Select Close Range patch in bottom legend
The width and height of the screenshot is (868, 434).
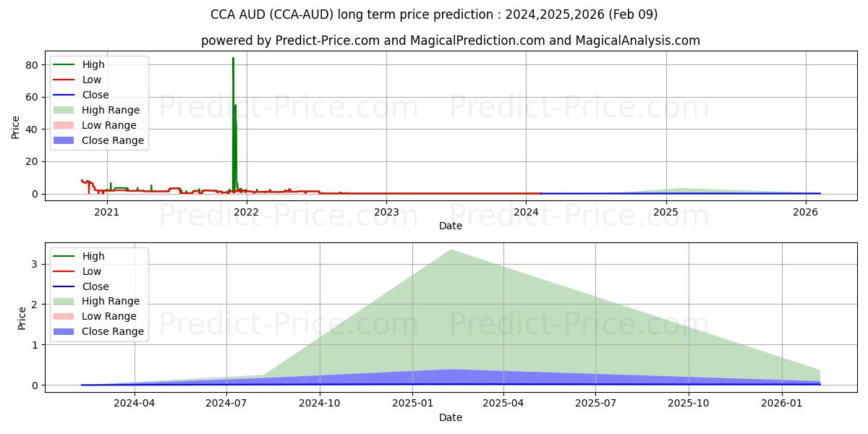(64, 331)
